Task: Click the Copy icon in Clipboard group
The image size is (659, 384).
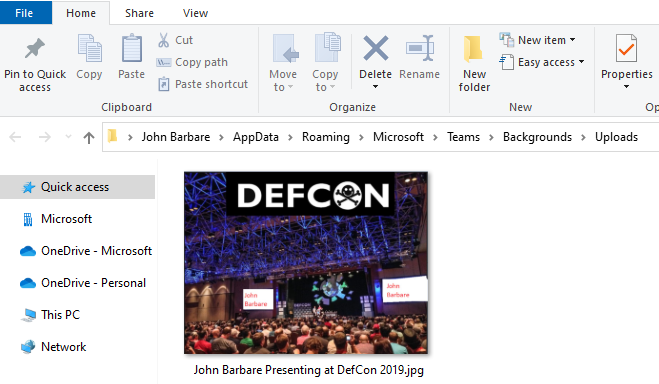Action: 90,48
